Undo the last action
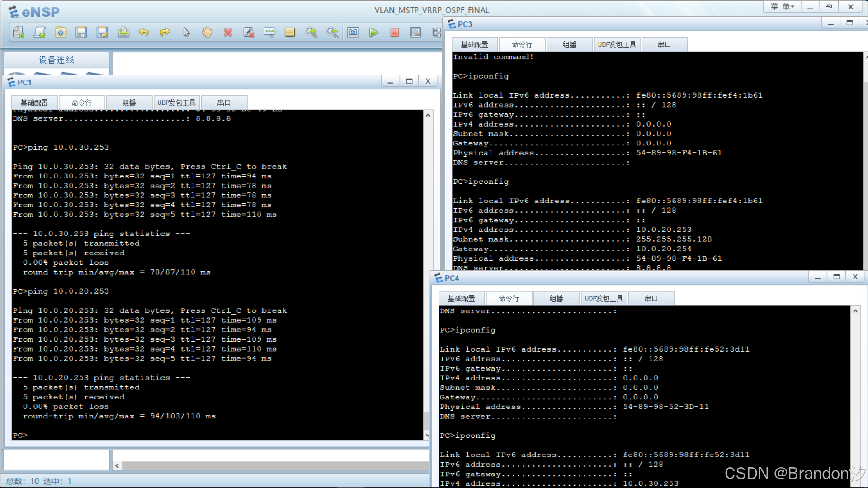 (x=144, y=32)
